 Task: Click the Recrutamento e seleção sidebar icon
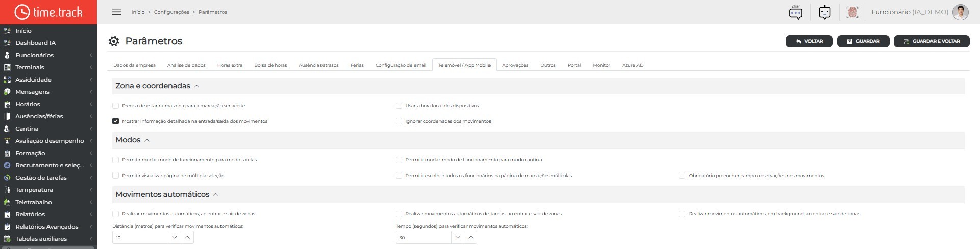click(x=7, y=165)
